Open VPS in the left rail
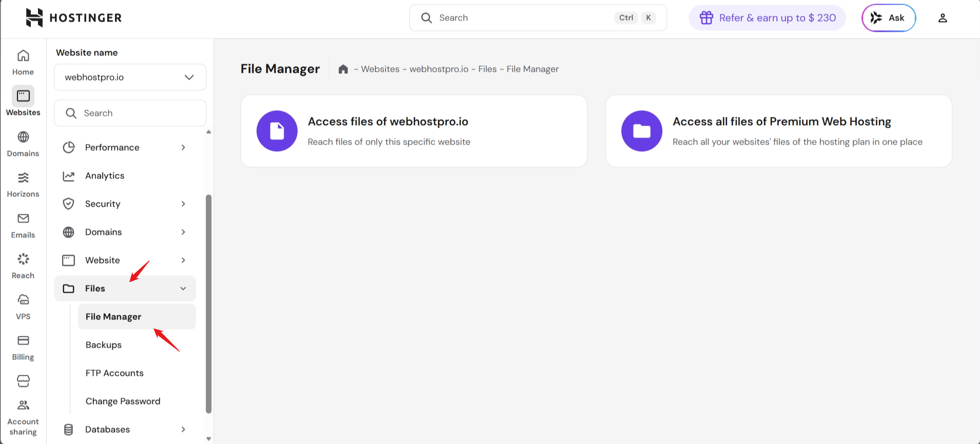Image resolution: width=980 pixels, height=444 pixels. tap(23, 307)
